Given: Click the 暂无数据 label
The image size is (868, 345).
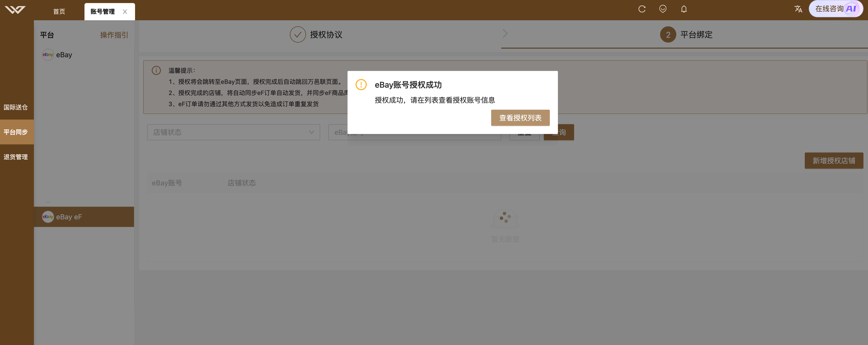Looking at the screenshot, I should click(x=505, y=239).
